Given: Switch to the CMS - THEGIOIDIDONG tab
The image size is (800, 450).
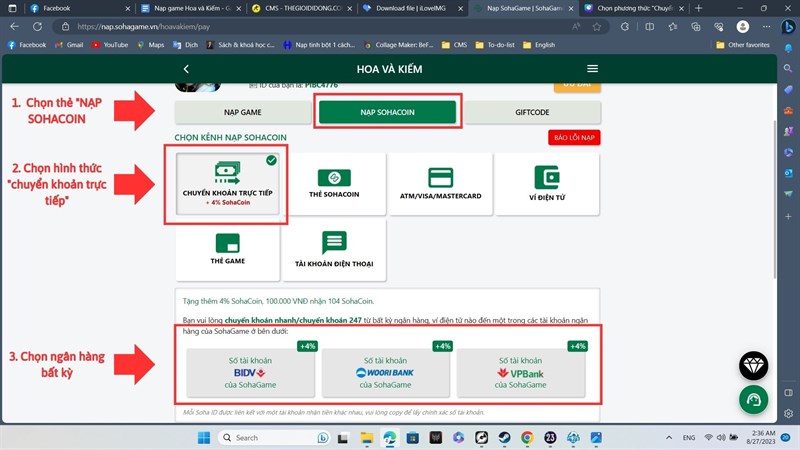Looking at the screenshot, I should click(x=302, y=8).
